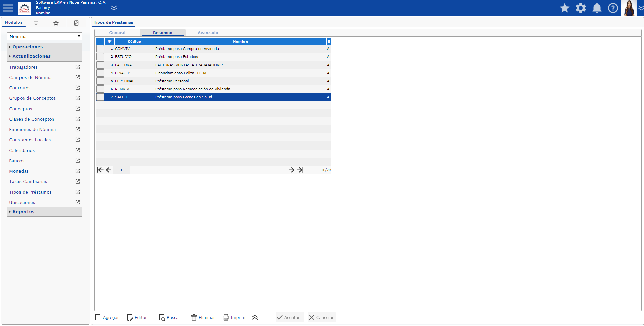Click the user profile avatar
This screenshot has height=326, width=644.
[x=629, y=8]
